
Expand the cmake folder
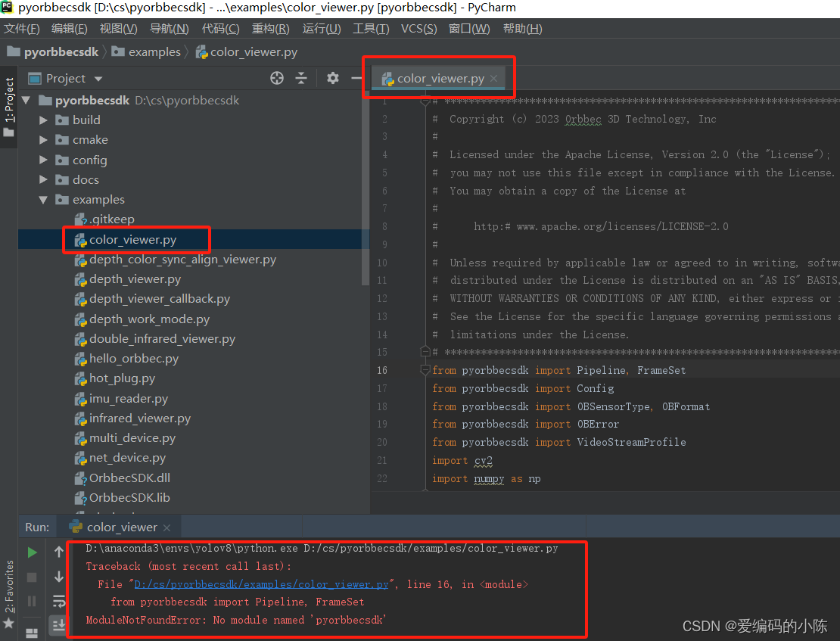click(x=43, y=140)
